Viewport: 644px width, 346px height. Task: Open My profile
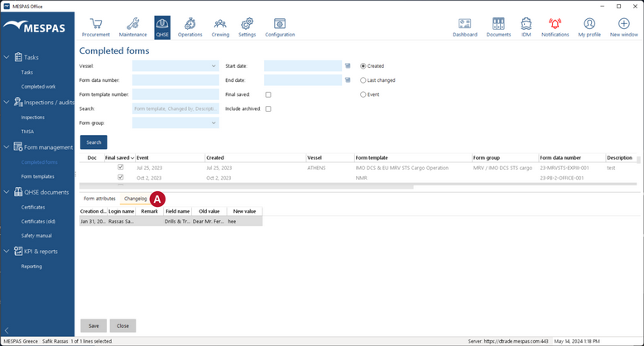589,27
